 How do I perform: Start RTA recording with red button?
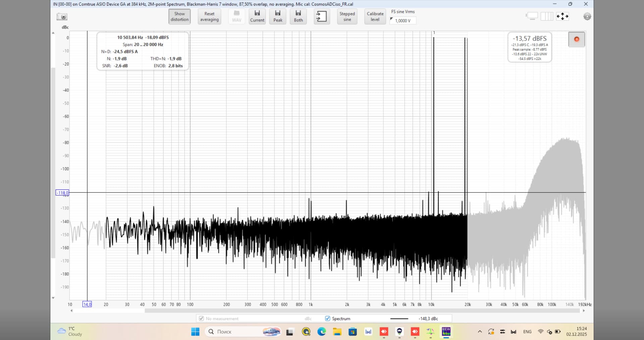pyautogui.click(x=576, y=39)
